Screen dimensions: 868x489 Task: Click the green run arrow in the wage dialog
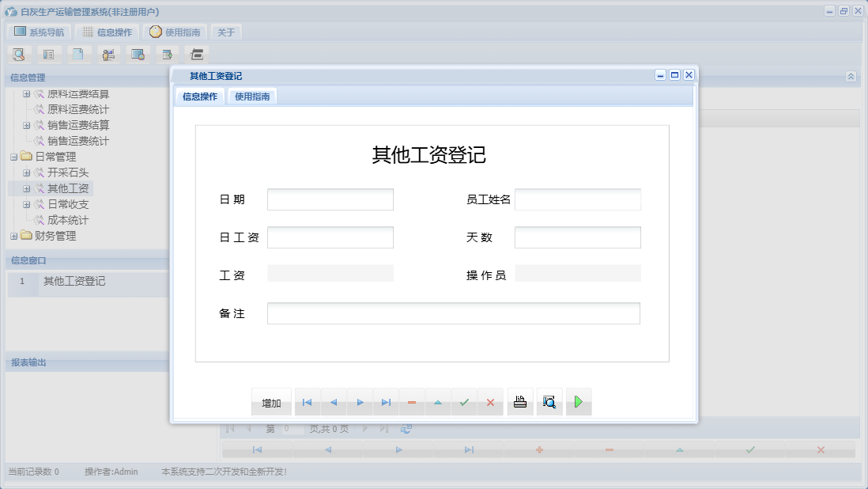click(579, 401)
